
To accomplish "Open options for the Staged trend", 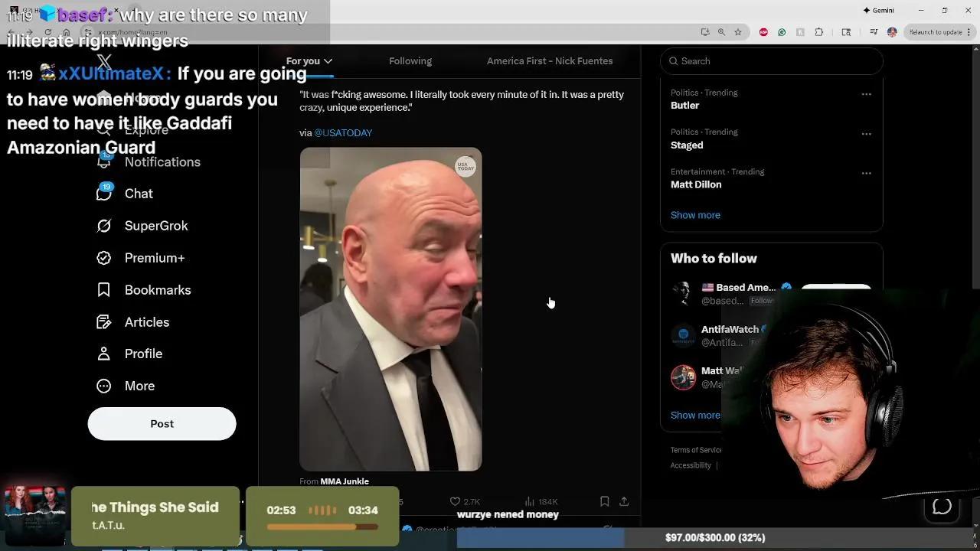I will pyautogui.click(x=866, y=134).
